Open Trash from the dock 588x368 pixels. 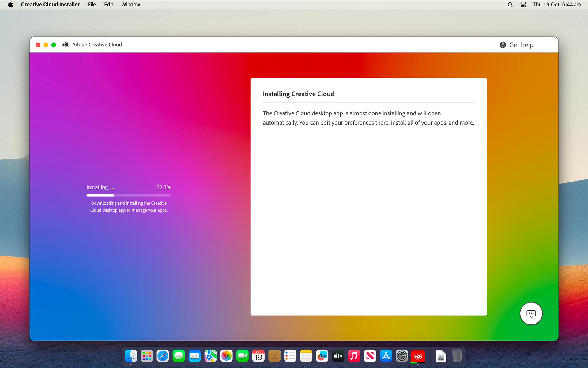pos(457,356)
